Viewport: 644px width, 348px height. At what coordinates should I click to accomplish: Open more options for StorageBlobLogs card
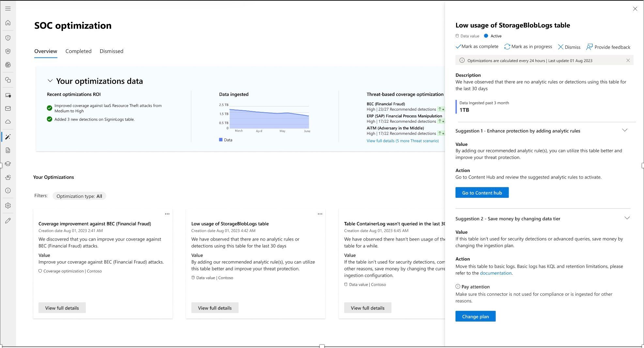click(320, 214)
